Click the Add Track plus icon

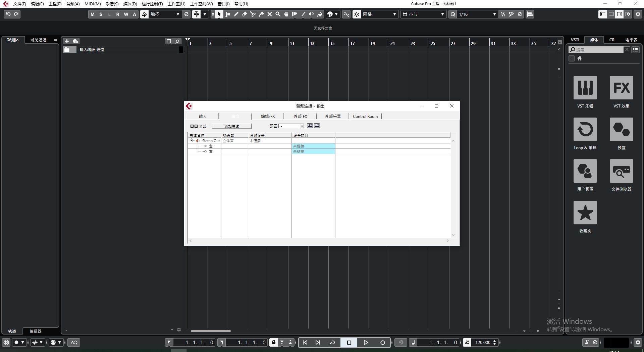coord(67,41)
